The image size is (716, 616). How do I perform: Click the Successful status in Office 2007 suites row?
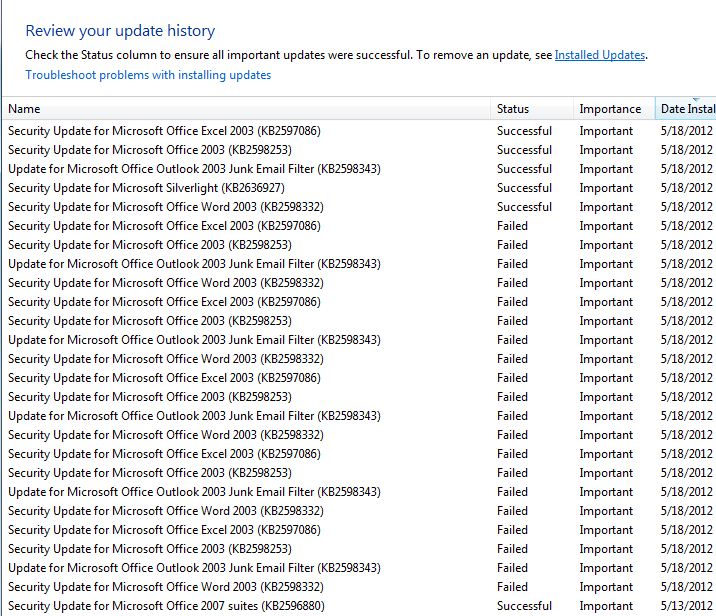[524, 606]
